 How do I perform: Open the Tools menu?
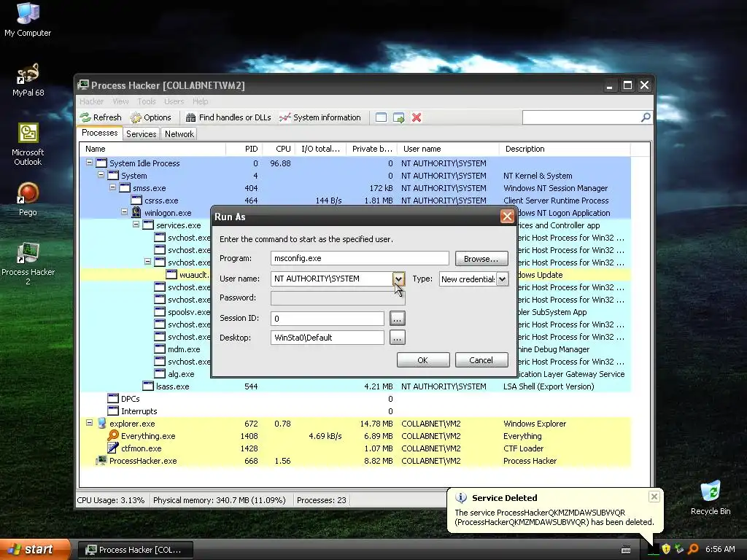pos(147,101)
